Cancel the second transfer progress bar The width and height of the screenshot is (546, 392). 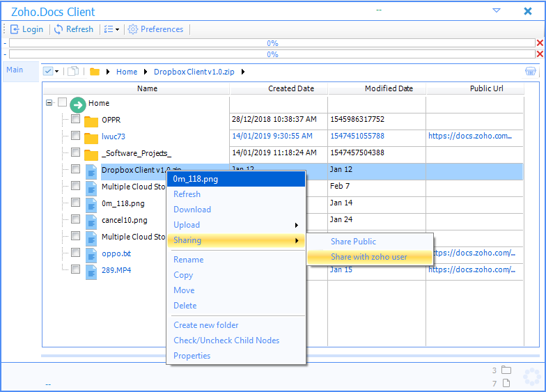point(540,54)
